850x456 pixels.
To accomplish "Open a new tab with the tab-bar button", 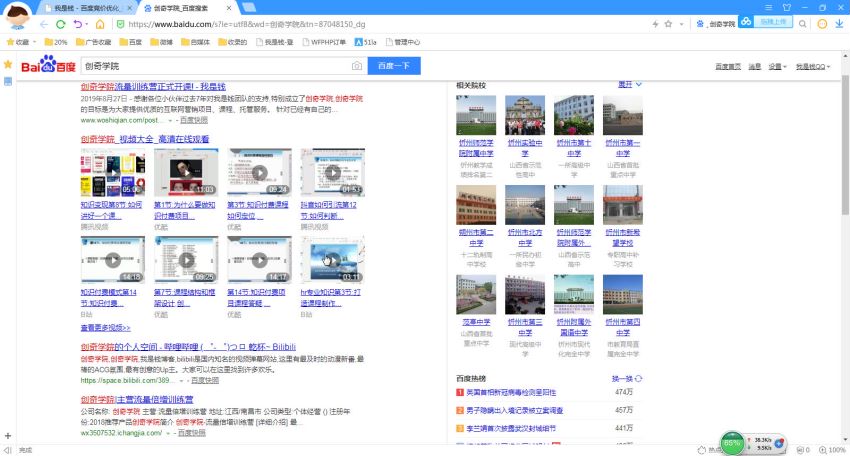I will (249, 7).
